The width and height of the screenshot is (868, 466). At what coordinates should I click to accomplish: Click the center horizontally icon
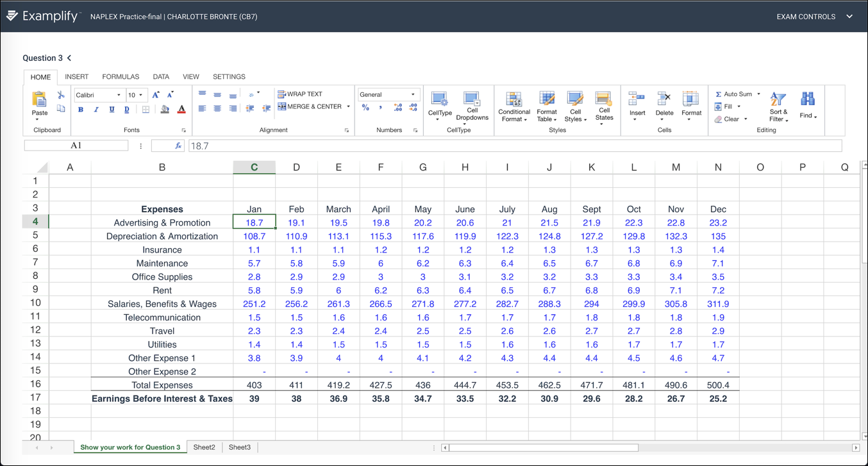point(217,108)
